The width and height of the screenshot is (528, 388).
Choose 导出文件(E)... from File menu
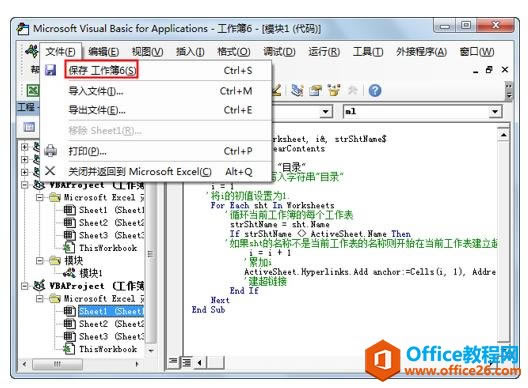[97, 110]
